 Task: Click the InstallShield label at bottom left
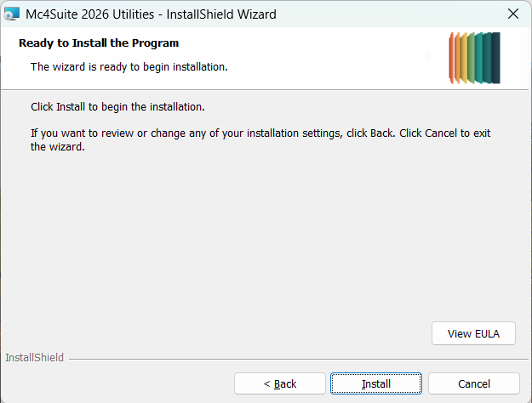point(34,358)
